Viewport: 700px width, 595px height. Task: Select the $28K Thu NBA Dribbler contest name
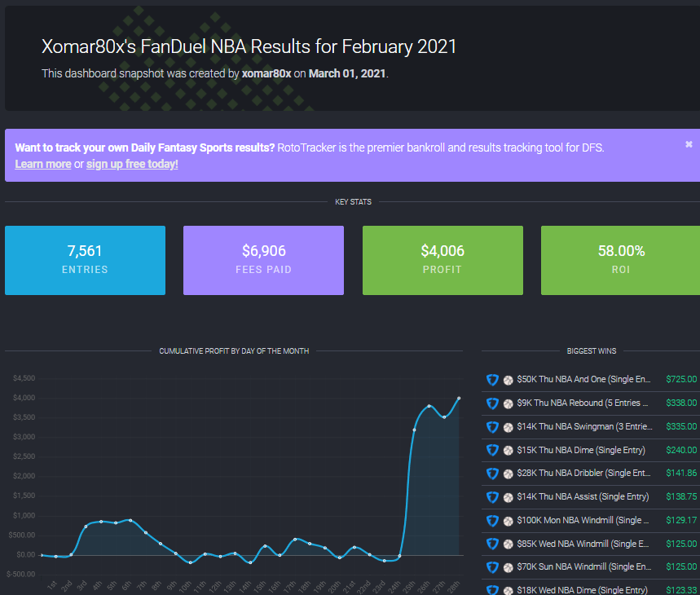coord(583,473)
